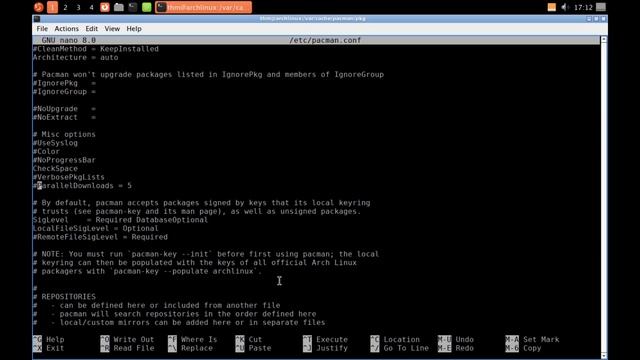Click the '^C Location' shortcut label

coord(395,340)
